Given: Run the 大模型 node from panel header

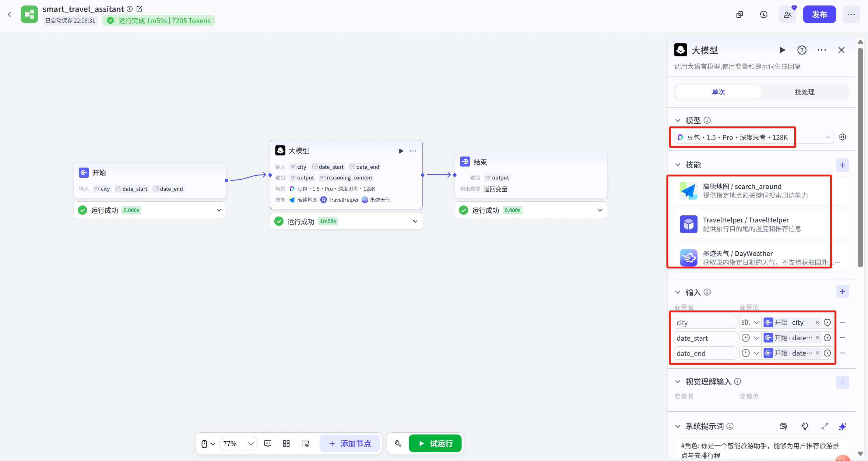Looking at the screenshot, I should point(782,50).
